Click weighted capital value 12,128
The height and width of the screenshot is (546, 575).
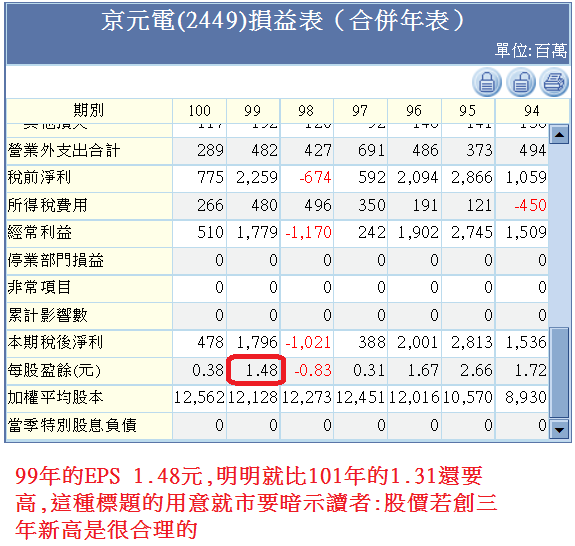point(253,397)
